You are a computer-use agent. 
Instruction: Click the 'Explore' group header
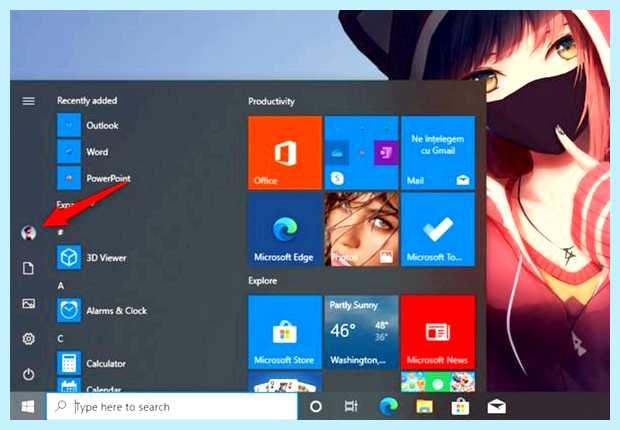[263, 281]
